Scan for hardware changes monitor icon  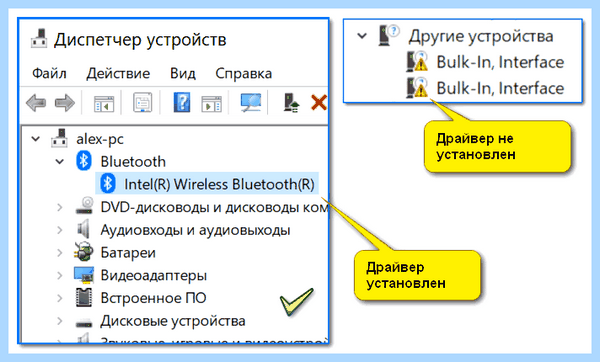(251, 103)
